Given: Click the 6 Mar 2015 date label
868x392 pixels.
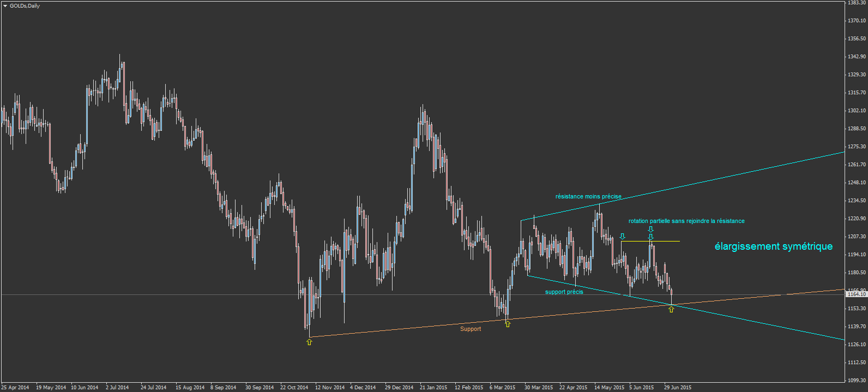Looking at the screenshot, I should pos(502,388).
